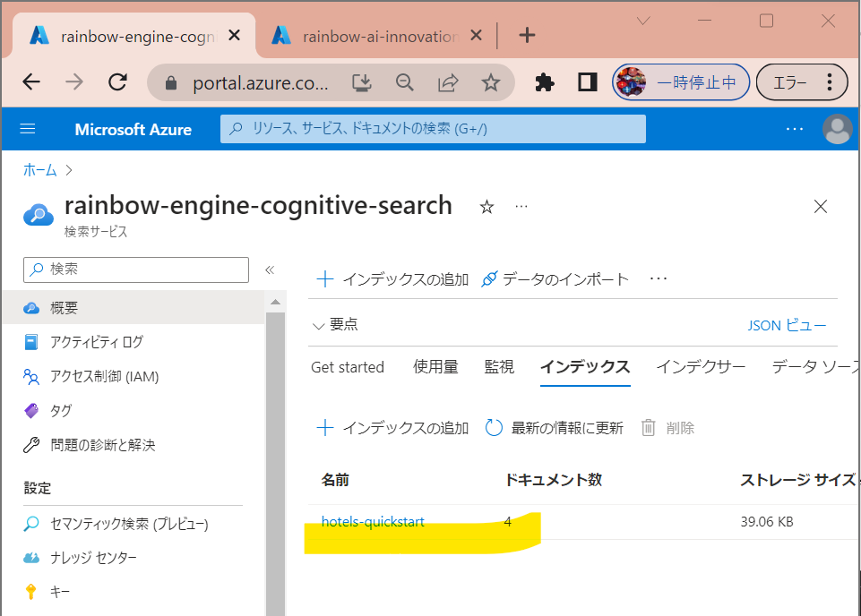This screenshot has width=861, height=616.
Task: Collapse the sidebar with double chevron
Action: [x=270, y=269]
